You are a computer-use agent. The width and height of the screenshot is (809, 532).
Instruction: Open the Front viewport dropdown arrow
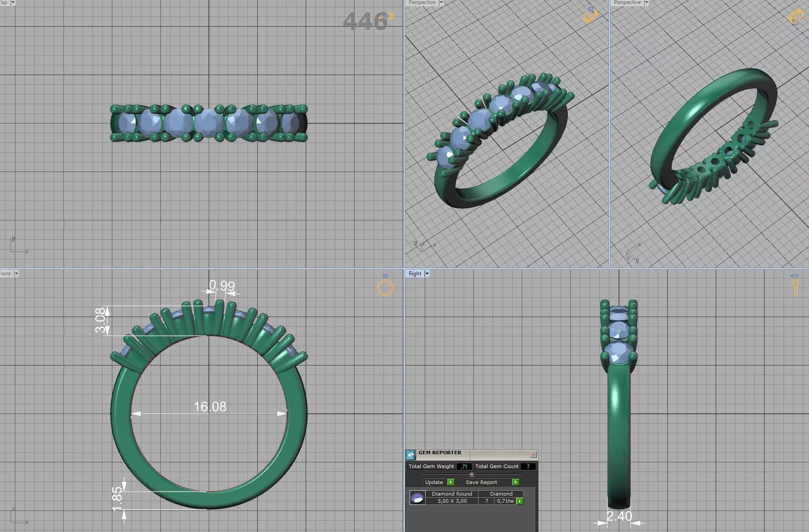(x=16, y=274)
